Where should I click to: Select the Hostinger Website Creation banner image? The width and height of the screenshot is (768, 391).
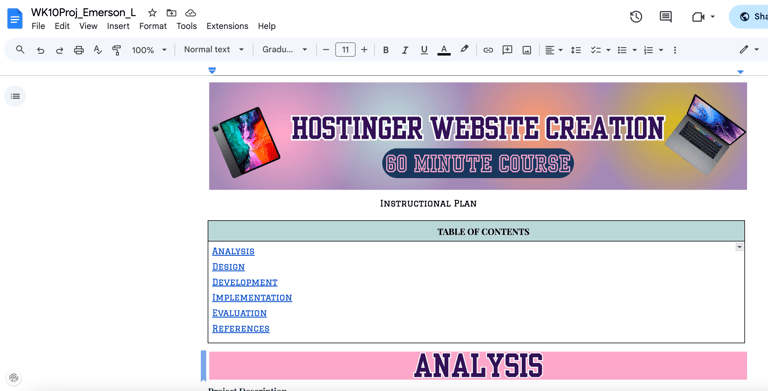[x=478, y=136]
